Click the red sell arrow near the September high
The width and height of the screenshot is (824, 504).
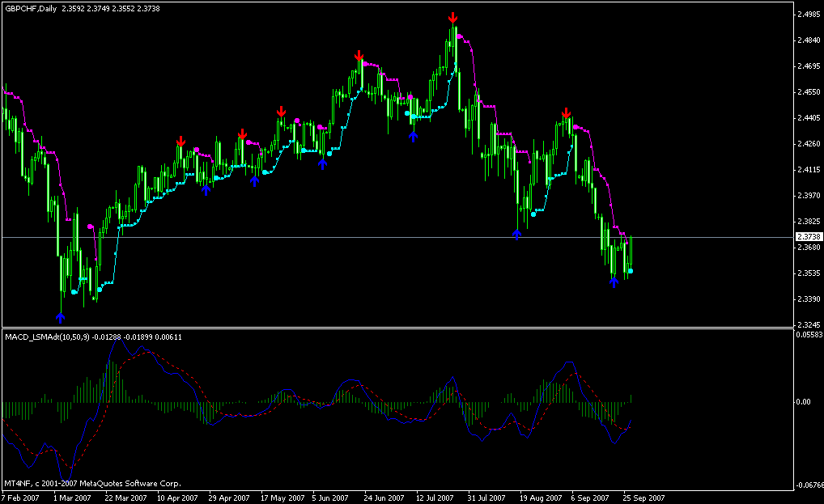[567, 112]
